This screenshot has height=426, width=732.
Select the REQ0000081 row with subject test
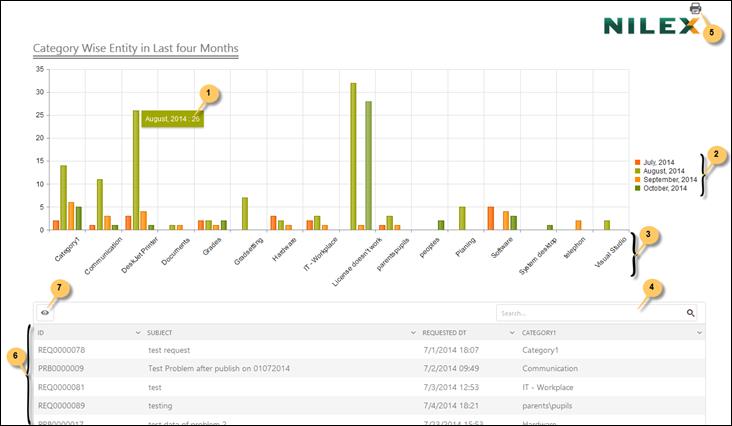(x=61, y=387)
